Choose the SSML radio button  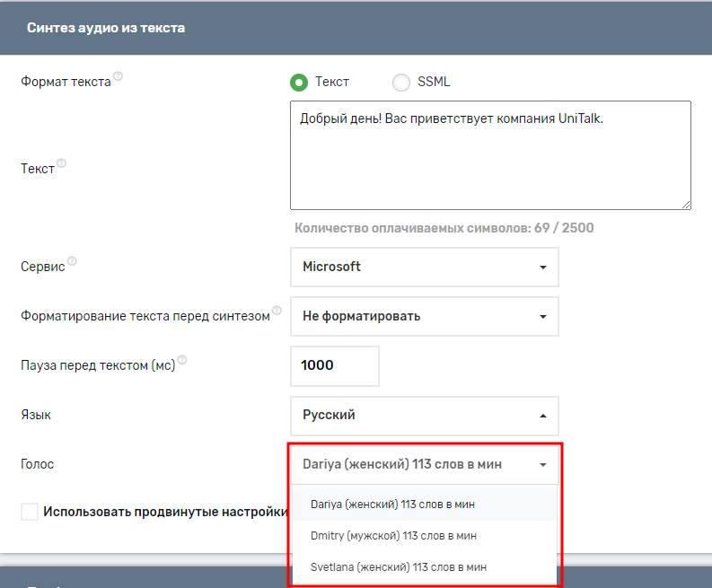401,83
